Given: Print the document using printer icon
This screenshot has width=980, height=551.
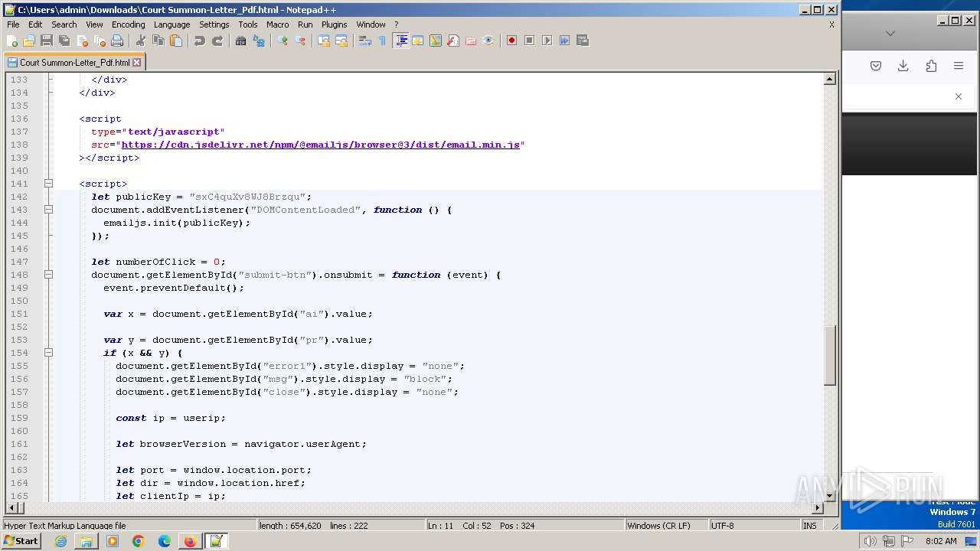Looking at the screenshot, I should 117,41.
